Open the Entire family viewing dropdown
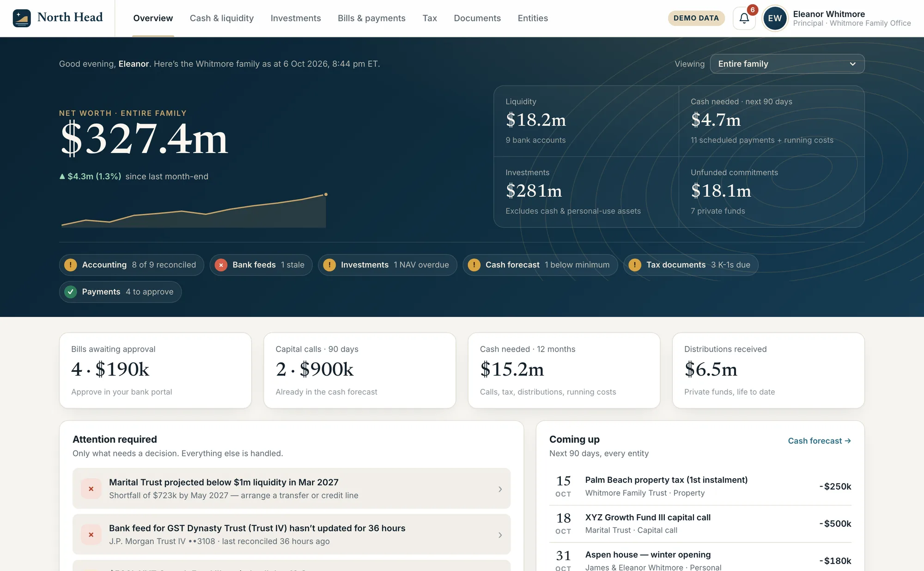This screenshot has height=571, width=924. pyautogui.click(x=787, y=64)
